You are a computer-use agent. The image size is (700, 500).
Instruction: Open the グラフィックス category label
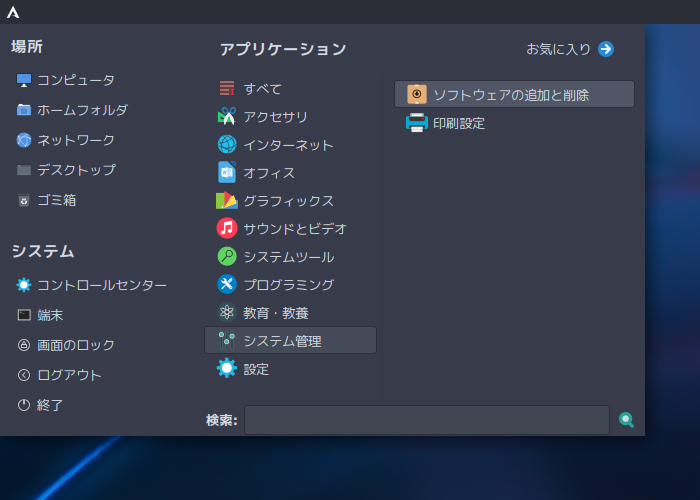(288, 201)
